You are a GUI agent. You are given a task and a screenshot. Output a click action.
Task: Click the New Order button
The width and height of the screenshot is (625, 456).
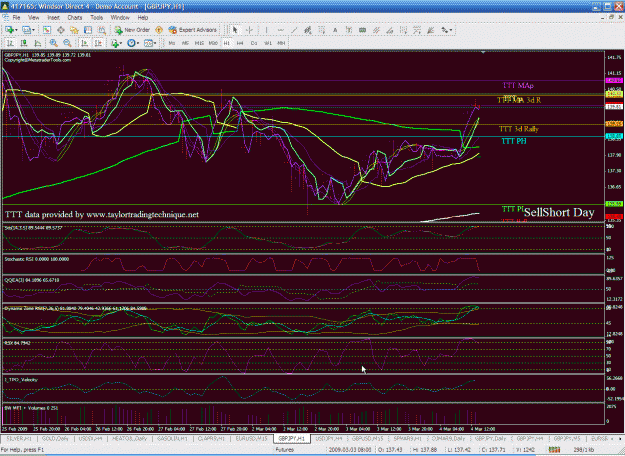click(132, 30)
